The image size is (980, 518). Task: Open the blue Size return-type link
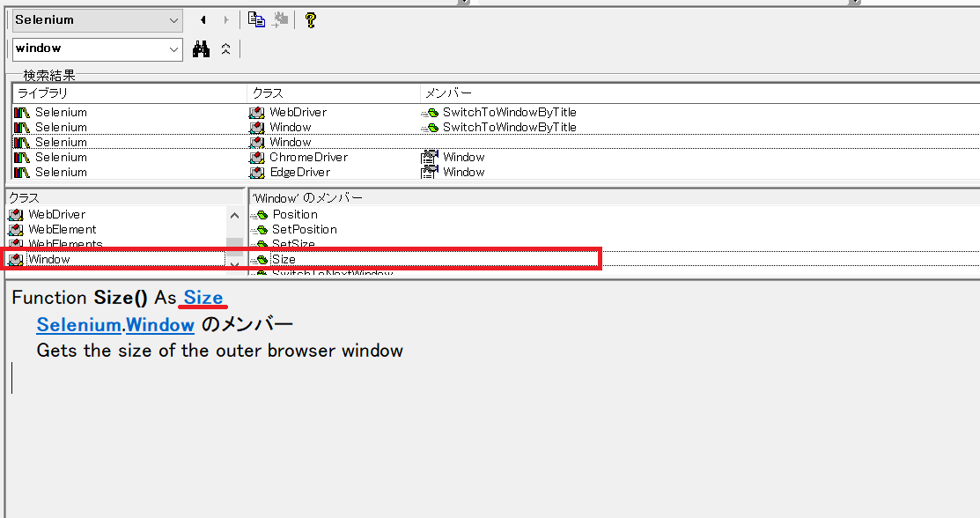pyautogui.click(x=203, y=298)
